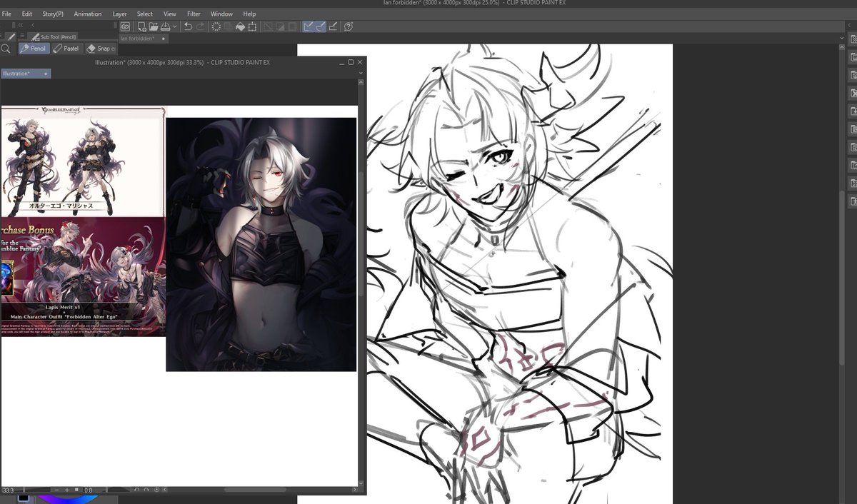
Task: Toggle Snap to Special Ruler
Action: click(x=321, y=26)
